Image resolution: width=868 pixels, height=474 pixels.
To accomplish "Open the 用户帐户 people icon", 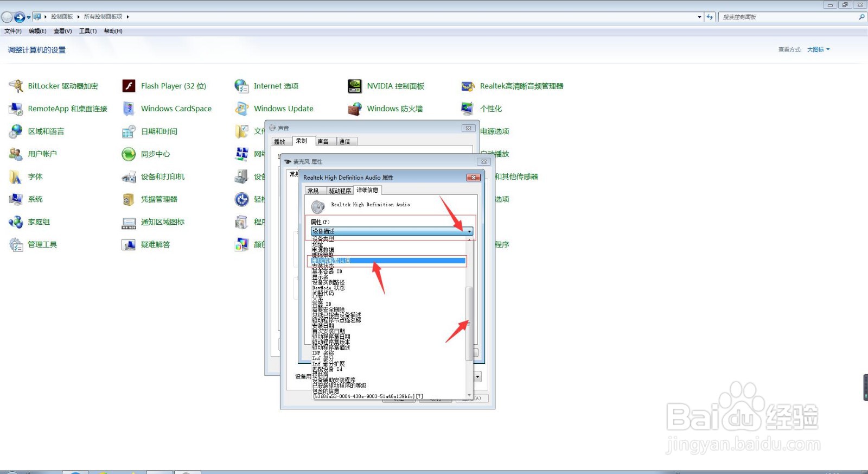I will [x=16, y=154].
